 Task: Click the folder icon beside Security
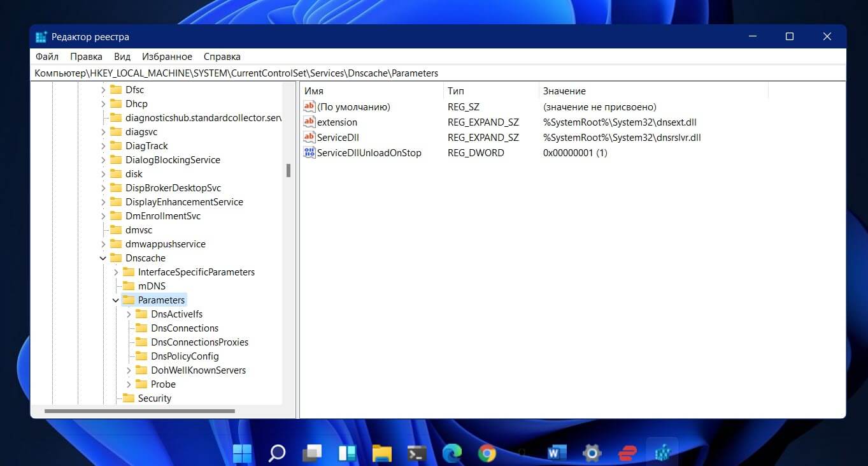click(128, 398)
